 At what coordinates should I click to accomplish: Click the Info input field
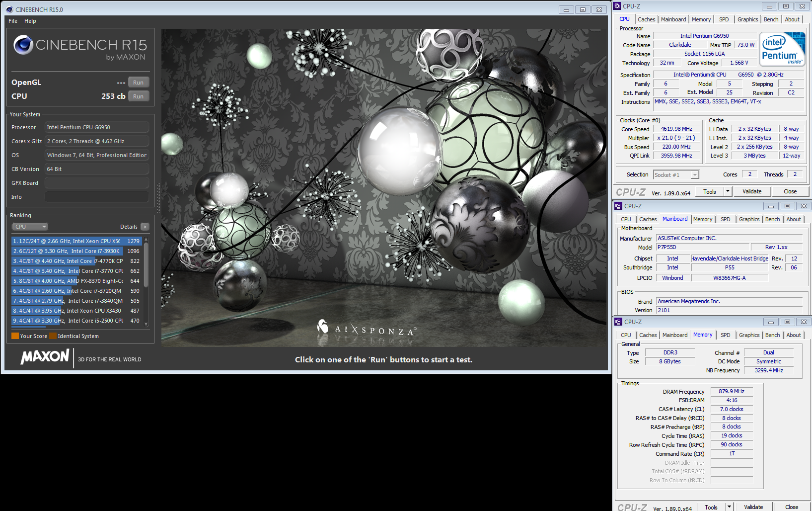[x=97, y=197]
